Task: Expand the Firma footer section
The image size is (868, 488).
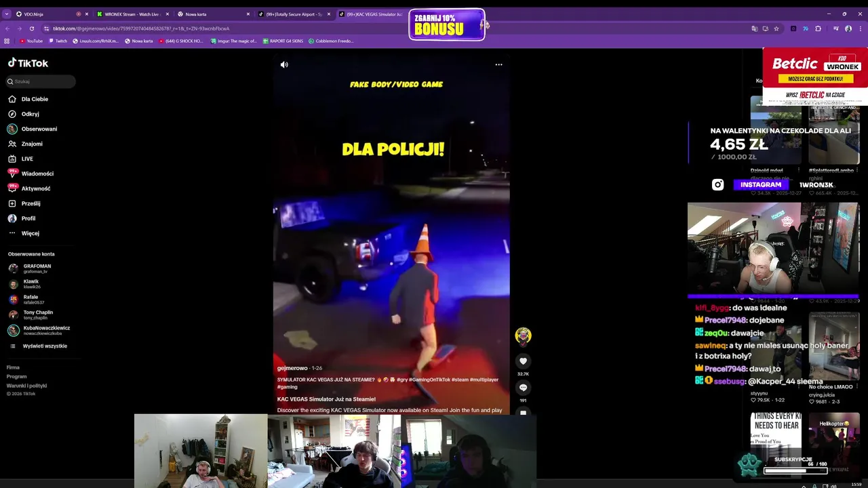Action: point(13,367)
